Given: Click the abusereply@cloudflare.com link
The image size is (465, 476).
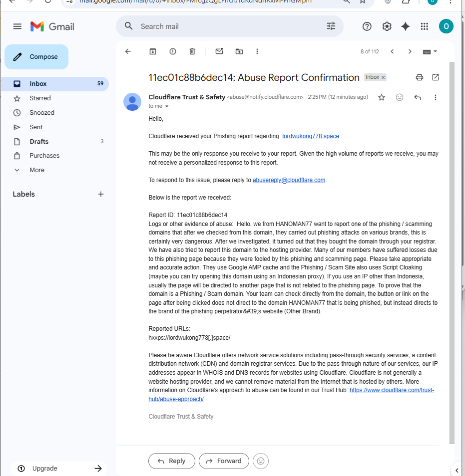Looking at the screenshot, I should 289,180.
